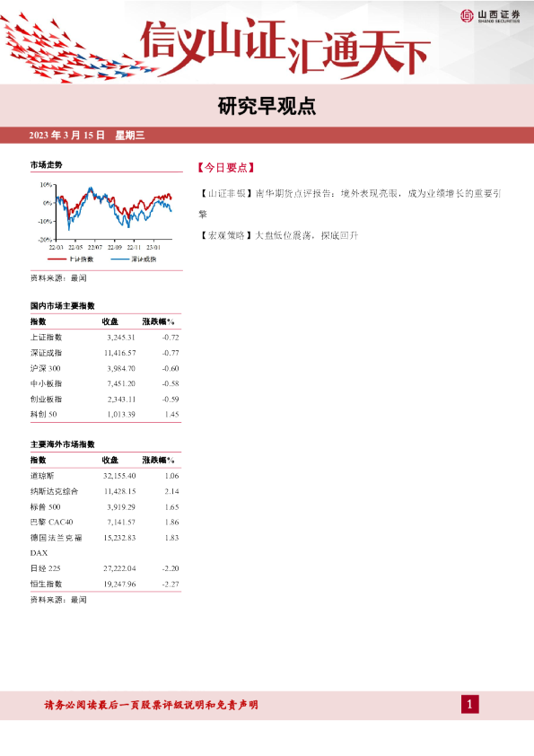Click the 上证指数 row in index table
This screenshot has width=534, height=756.
[x=105, y=338]
